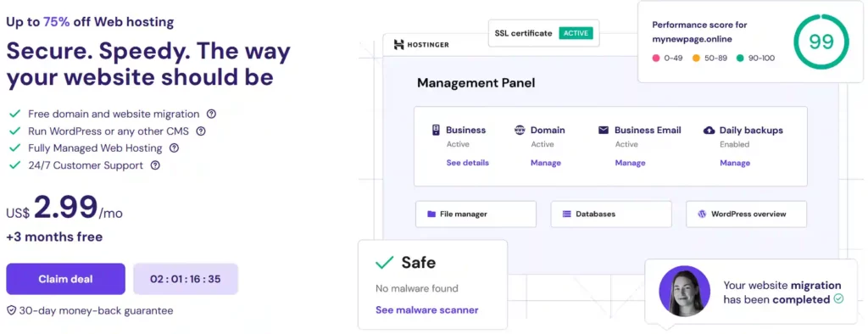Click the migration completed check-circle icon

click(x=838, y=299)
